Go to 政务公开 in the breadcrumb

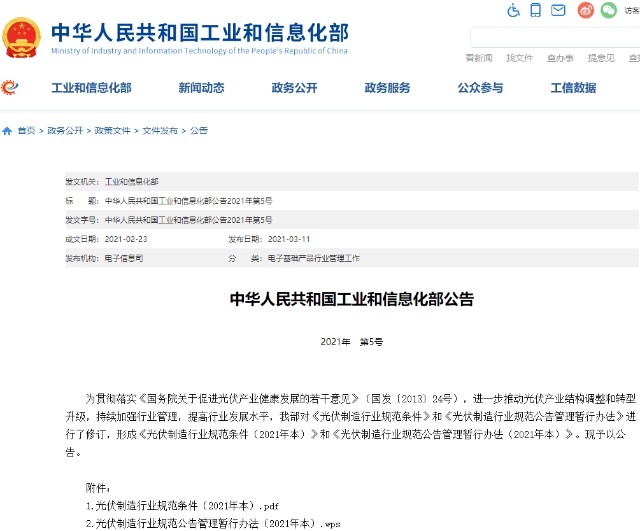pyautogui.click(x=65, y=131)
